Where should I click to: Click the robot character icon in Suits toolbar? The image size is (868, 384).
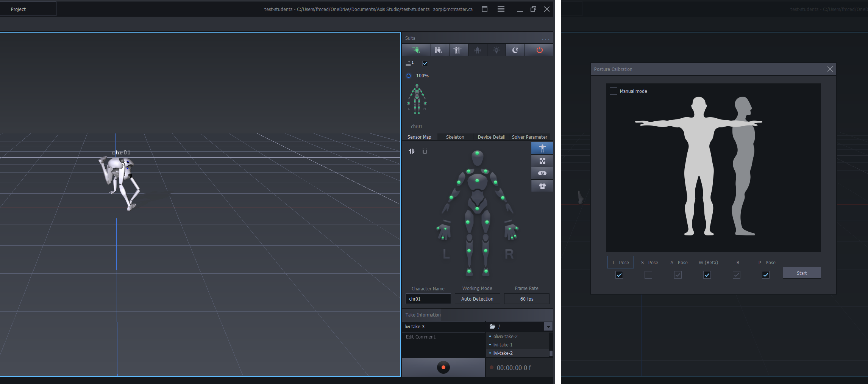click(477, 50)
